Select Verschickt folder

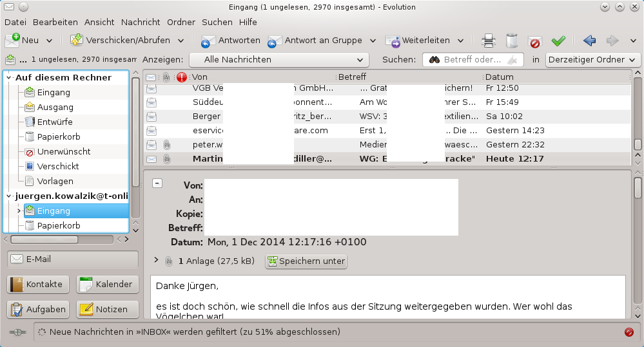tap(58, 166)
